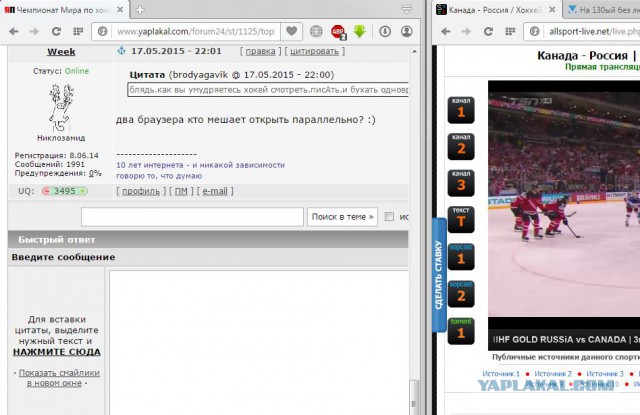Open Источник 1 stream source link
This screenshot has height=415, width=640.
tap(501, 373)
